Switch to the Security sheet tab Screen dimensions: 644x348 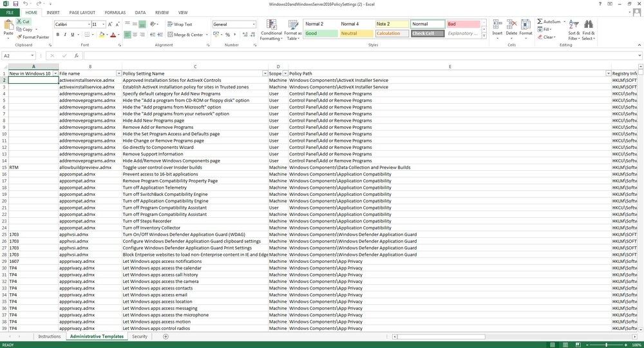coord(140,336)
